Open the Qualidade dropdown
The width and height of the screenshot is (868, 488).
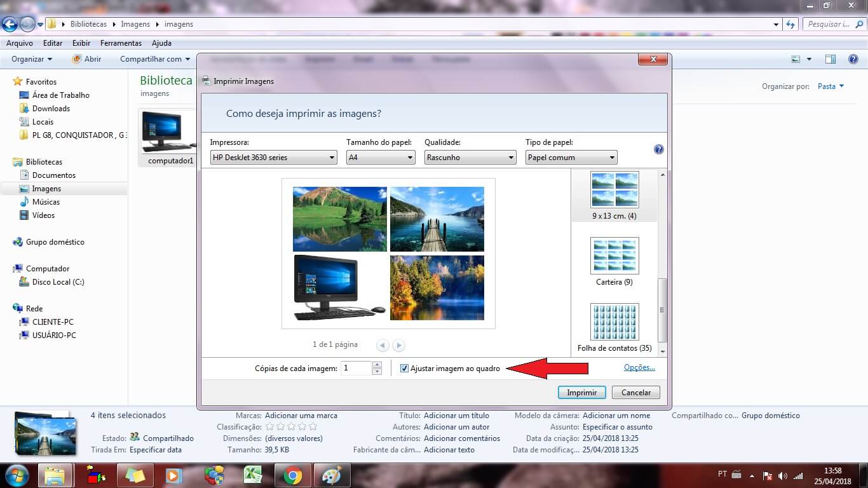pyautogui.click(x=470, y=158)
